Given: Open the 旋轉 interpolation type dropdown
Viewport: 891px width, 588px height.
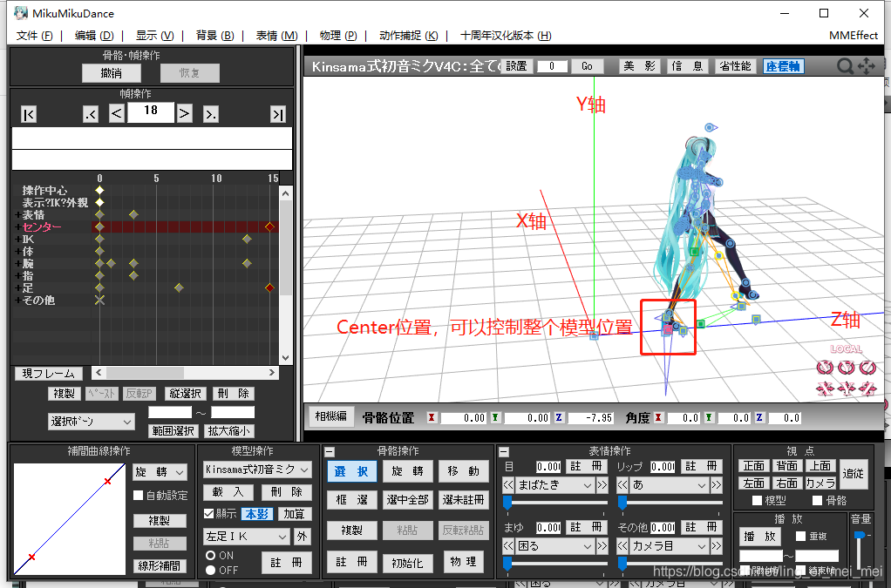Looking at the screenshot, I should [160, 471].
